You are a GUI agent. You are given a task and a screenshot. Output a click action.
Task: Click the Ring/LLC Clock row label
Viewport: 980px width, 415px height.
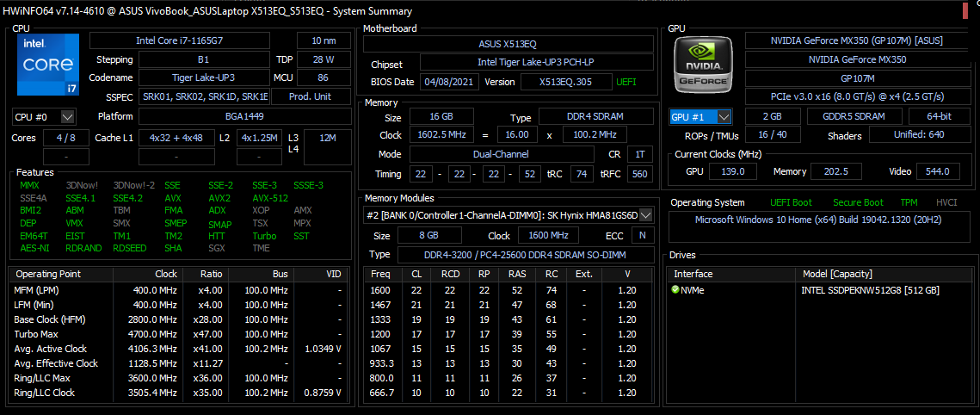pyautogui.click(x=44, y=393)
